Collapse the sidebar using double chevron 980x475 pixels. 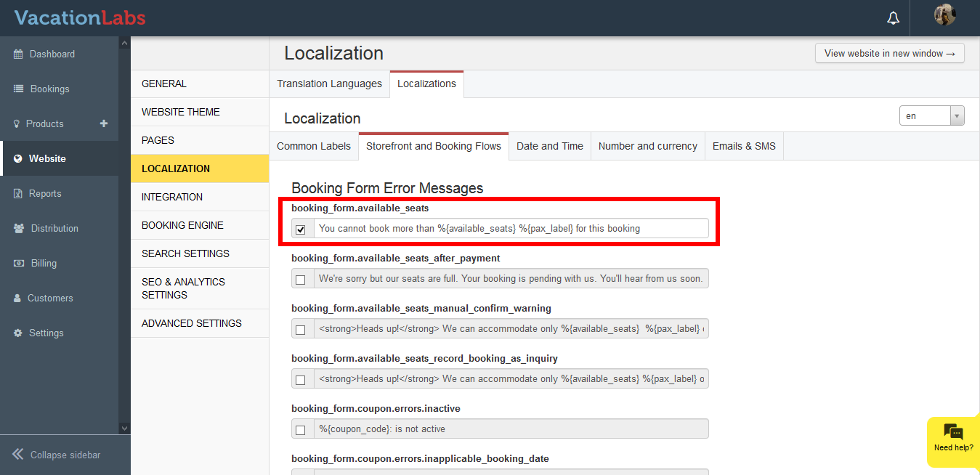(18, 455)
